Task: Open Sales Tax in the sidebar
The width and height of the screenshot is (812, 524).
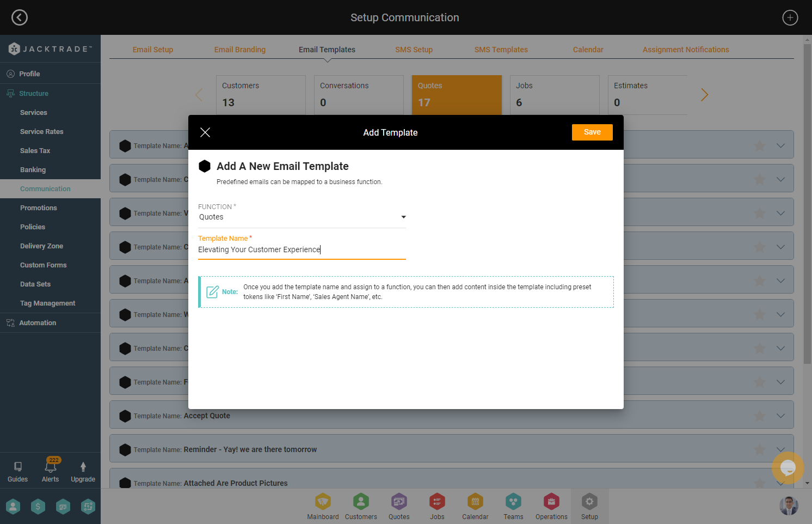Action: tap(35, 151)
